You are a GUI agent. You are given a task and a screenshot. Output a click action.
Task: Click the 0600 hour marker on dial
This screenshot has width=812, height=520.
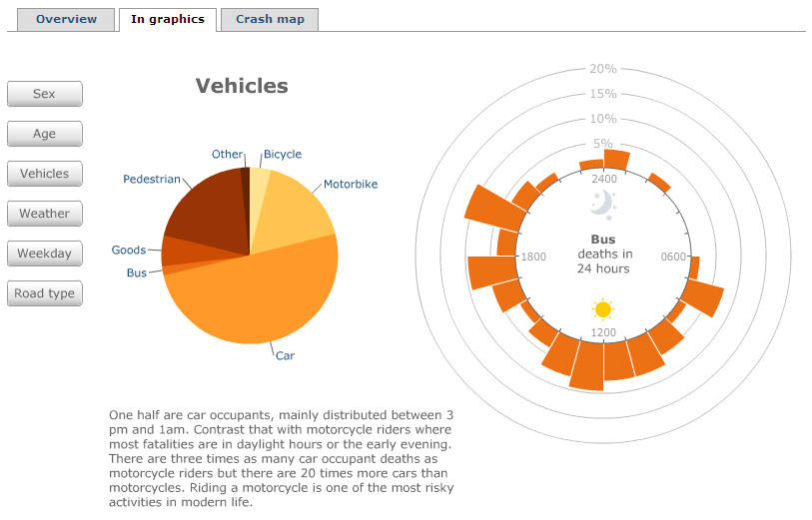(x=673, y=258)
